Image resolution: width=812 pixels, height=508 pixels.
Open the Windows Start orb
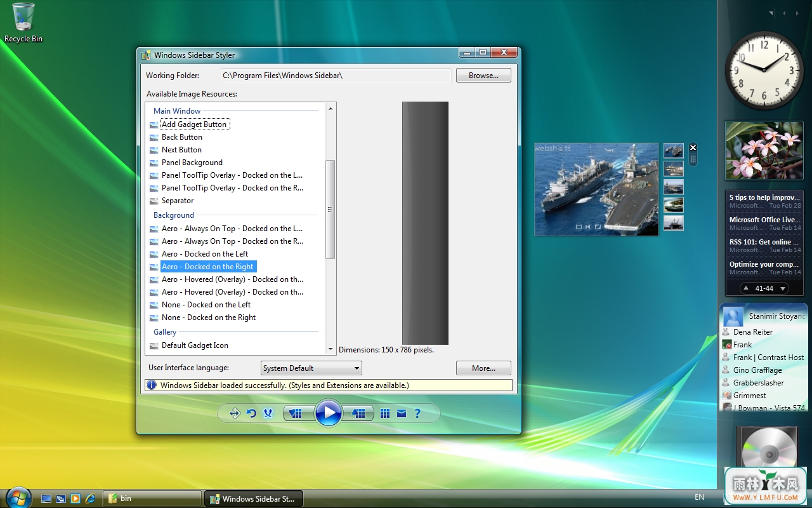(x=18, y=498)
